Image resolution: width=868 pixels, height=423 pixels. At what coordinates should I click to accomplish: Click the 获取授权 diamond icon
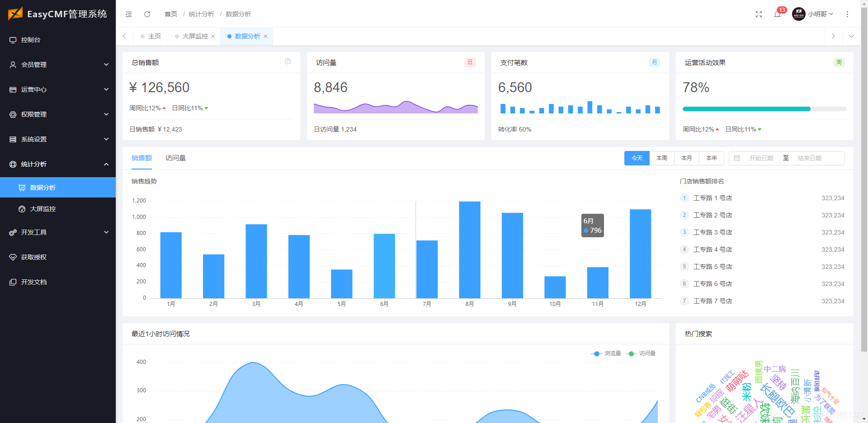point(13,257)
